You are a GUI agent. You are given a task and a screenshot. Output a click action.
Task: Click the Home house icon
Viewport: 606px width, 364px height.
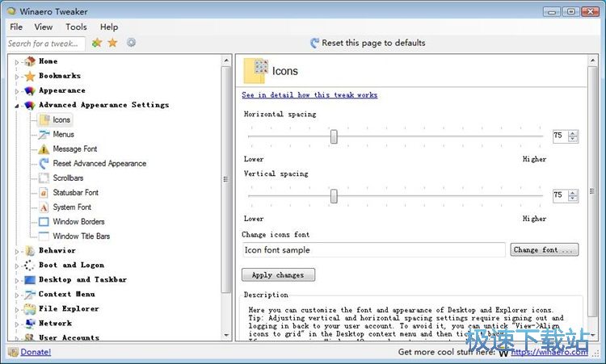(x=30, y=61)
